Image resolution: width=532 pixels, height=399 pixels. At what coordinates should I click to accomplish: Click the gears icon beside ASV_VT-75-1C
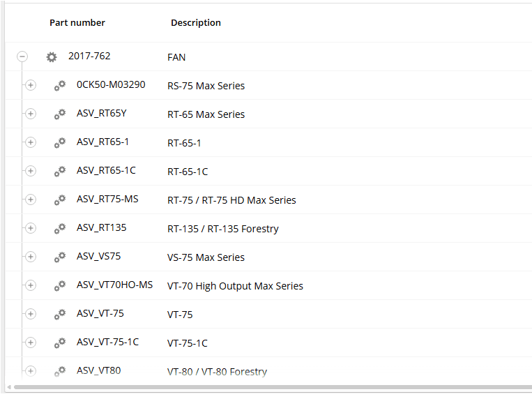pyautogui.click(x=60, y=343)
